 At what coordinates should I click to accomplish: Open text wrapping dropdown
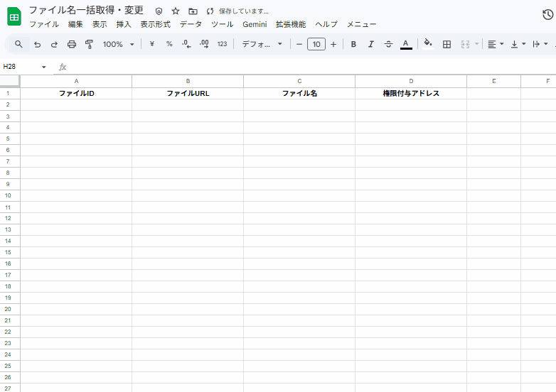(540, 44)
